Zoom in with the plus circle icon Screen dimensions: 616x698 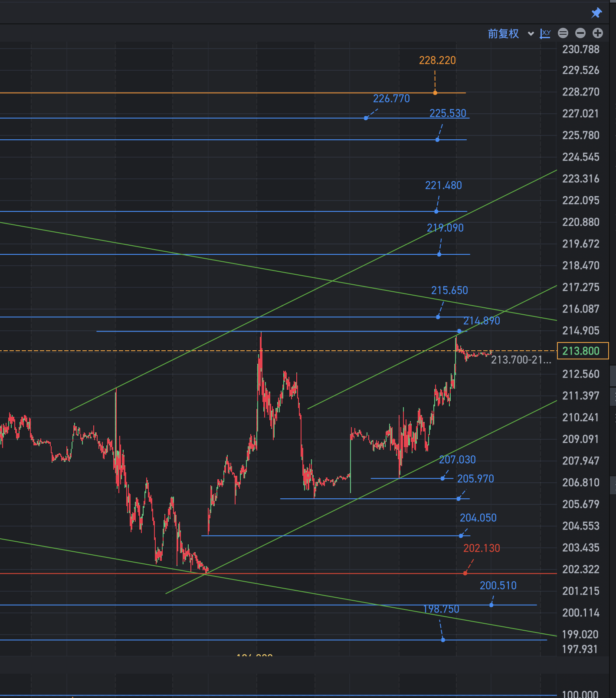[x=598, y=33]
